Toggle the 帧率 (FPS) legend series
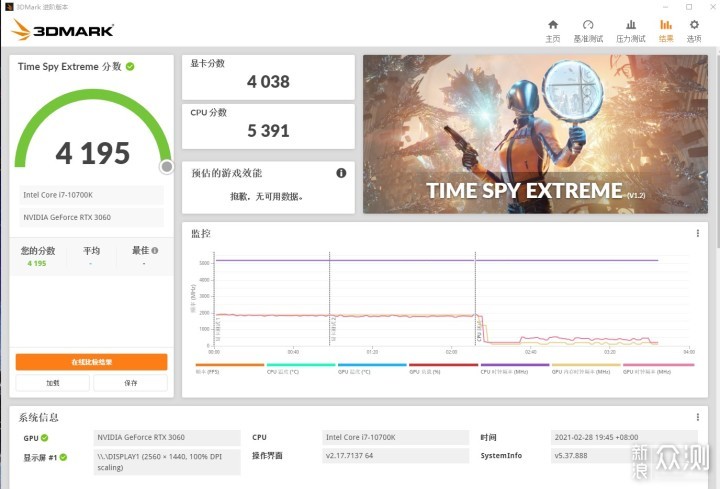Image resolution: width=720 pixels, height=489 pixels. (x=230, y=368)
